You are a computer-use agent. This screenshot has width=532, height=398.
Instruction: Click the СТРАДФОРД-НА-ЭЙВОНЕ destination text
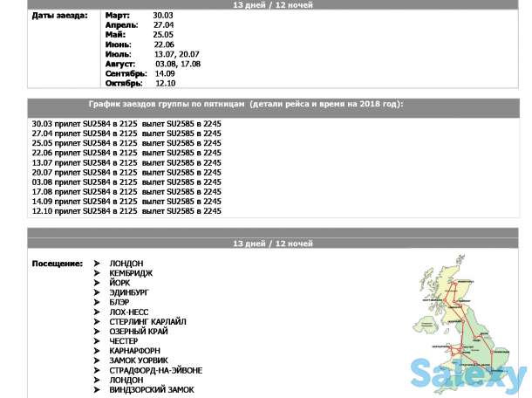[155, 370]
